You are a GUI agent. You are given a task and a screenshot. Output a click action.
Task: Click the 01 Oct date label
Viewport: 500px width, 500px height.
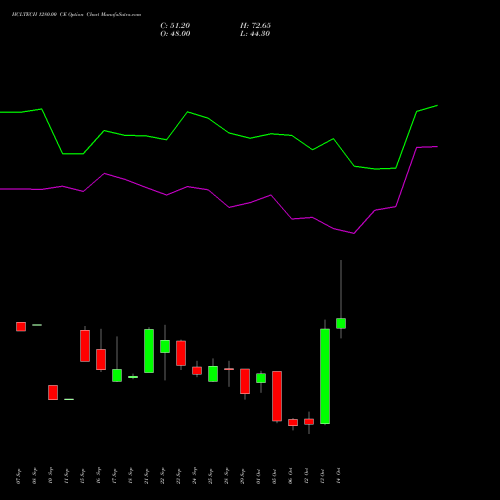point(259,476)
